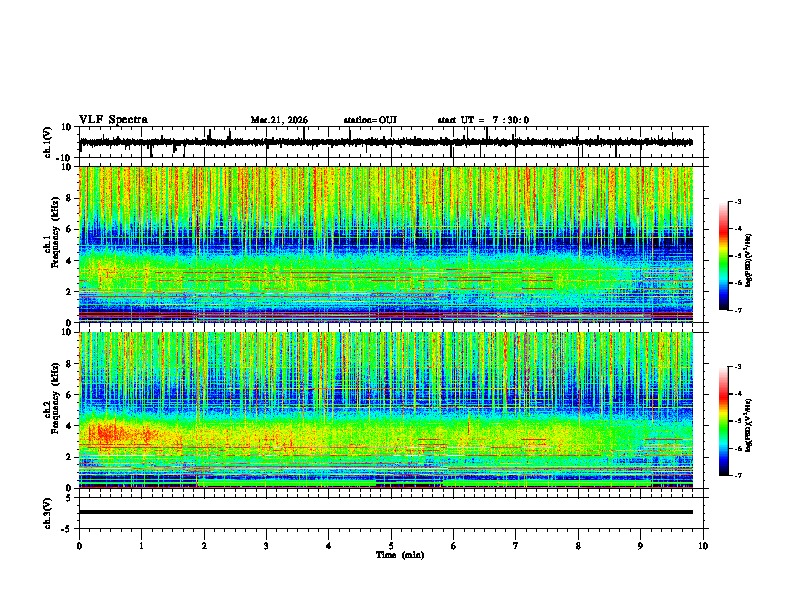Click the ch.1 spectrogram plot

click(x=386, y=244)
